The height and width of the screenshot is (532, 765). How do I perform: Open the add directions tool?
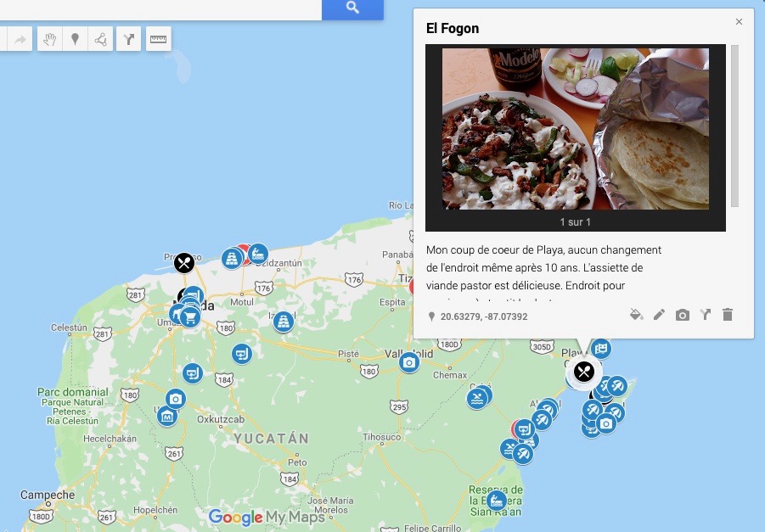pyautogui.click(x=129, y=39)
